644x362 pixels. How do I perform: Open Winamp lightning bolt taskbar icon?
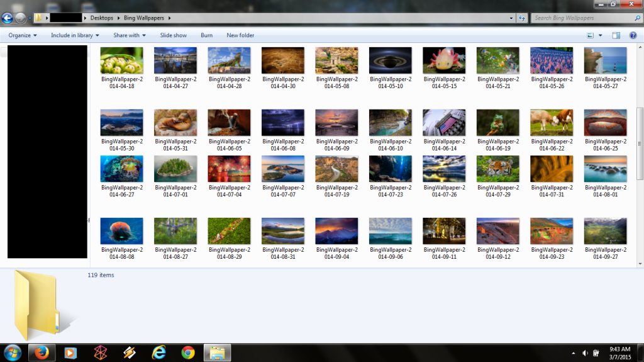130,353
